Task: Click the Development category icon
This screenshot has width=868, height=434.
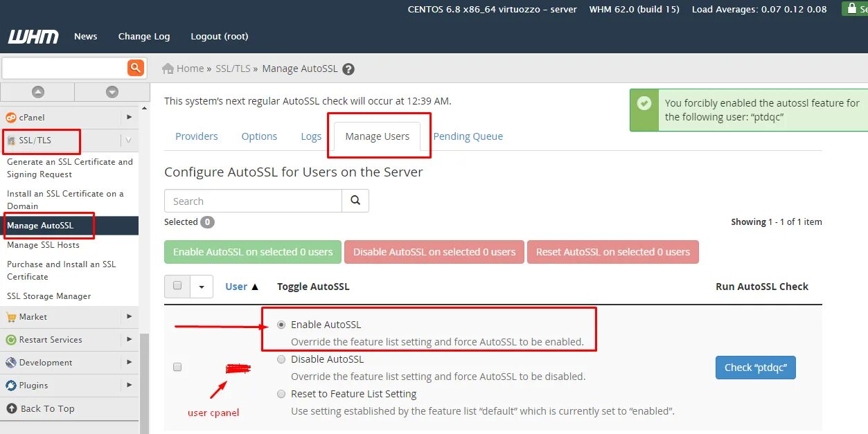Action: (11, 363)
